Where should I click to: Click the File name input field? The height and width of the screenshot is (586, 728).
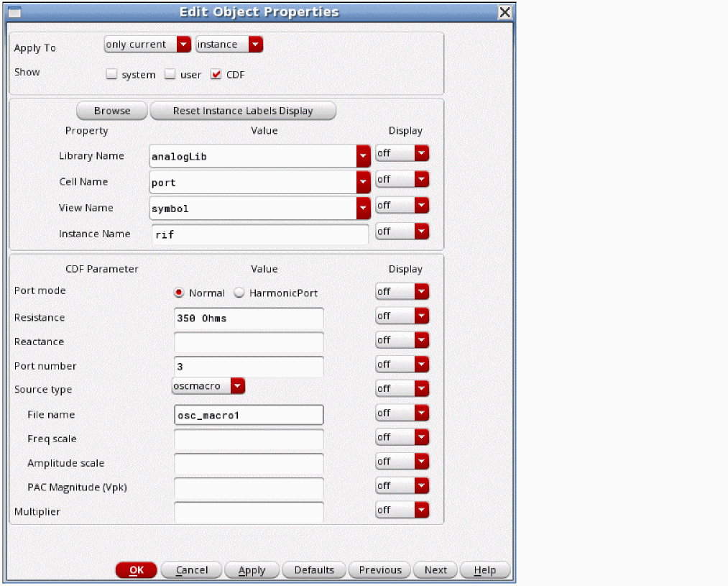tap(249, 415)
